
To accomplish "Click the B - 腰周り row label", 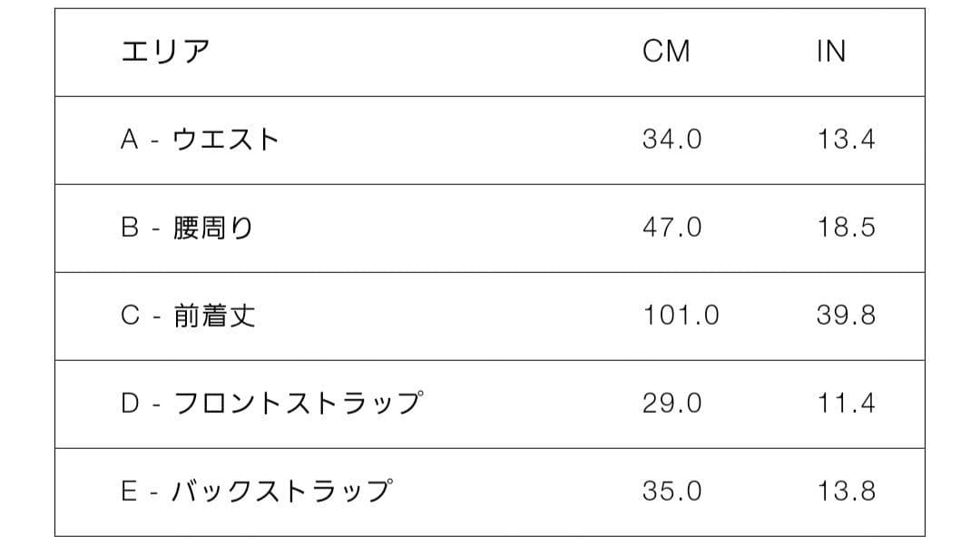I will click(x=187, y=228).
